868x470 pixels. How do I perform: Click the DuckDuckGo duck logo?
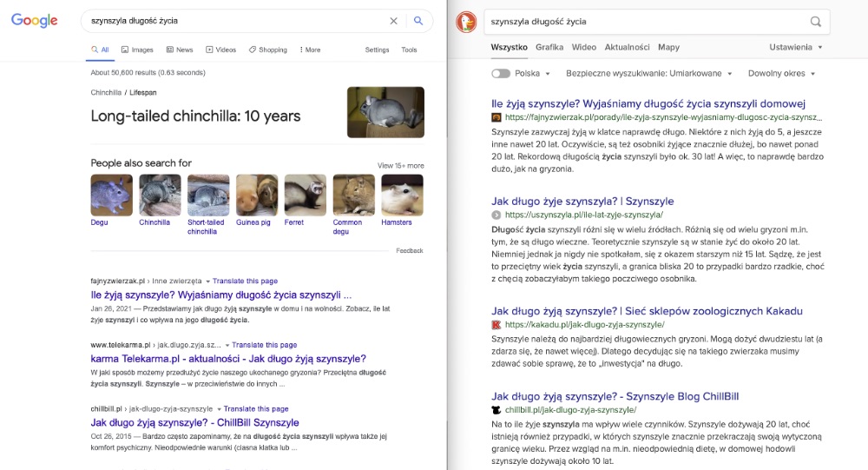(x=466, y=22)
